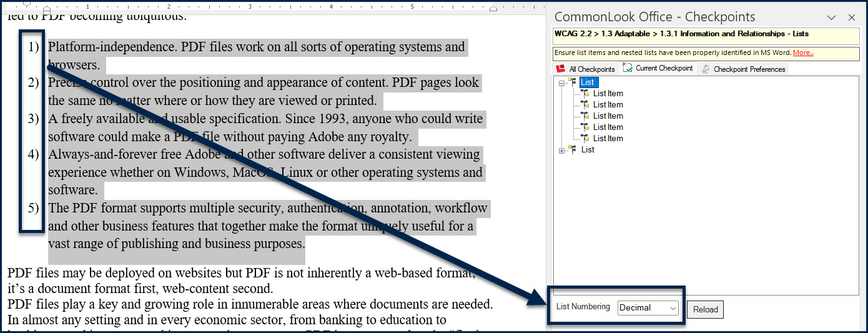
Task: Click the Checkpoint Preferences gear icon
Action: coord(706,69)
